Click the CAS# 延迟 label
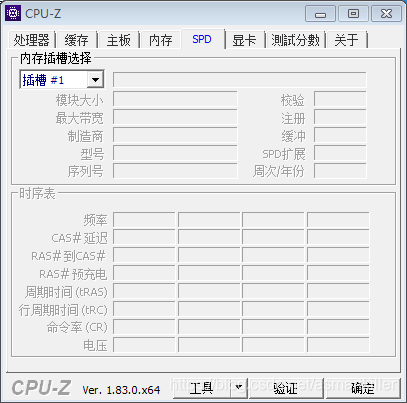 click(x=79, y=238)
